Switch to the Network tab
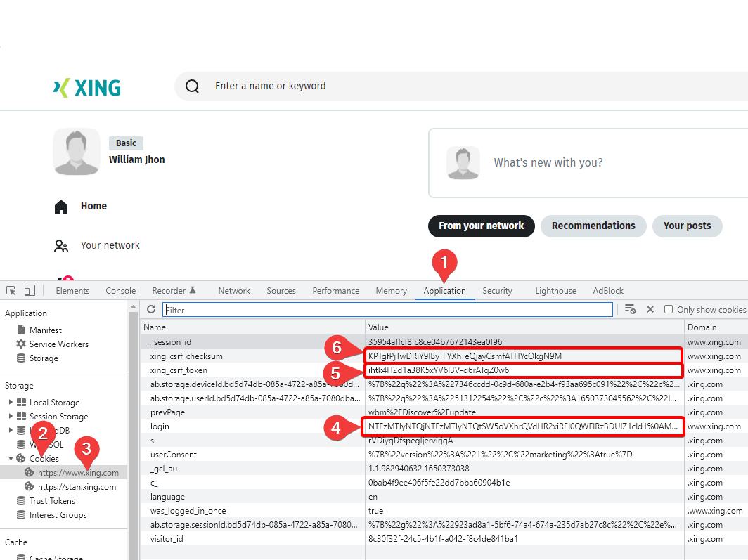 click(x=234, y=291)
